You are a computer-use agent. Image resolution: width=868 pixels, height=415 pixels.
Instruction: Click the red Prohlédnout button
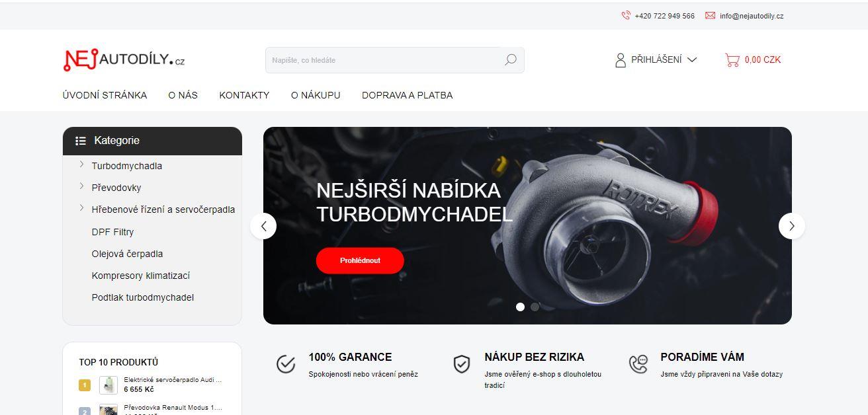tap(360, 260)
